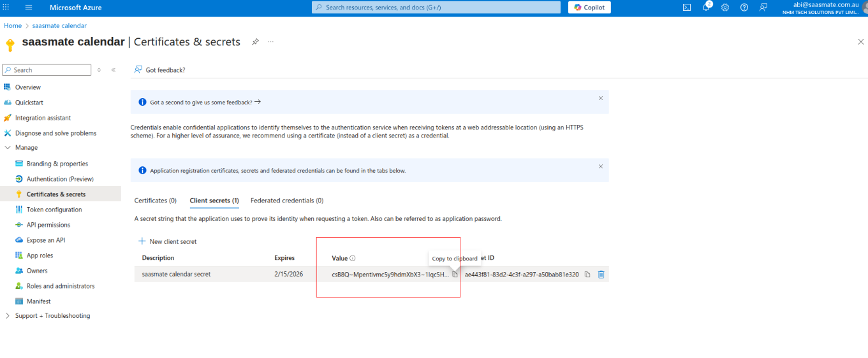The image size is (868, 358).
Task: Expand Support + Troubleshooting section
Action: click(x=8, y=316)
